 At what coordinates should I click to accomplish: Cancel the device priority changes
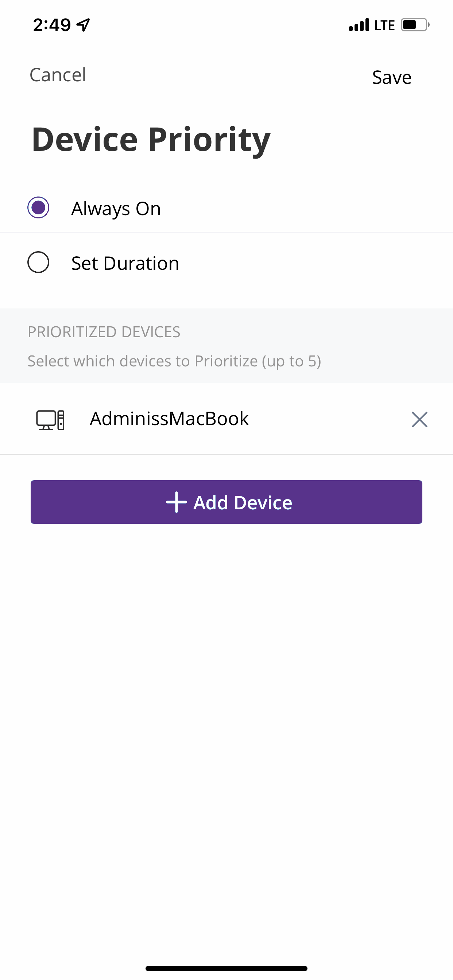click(x=58, y=75)
